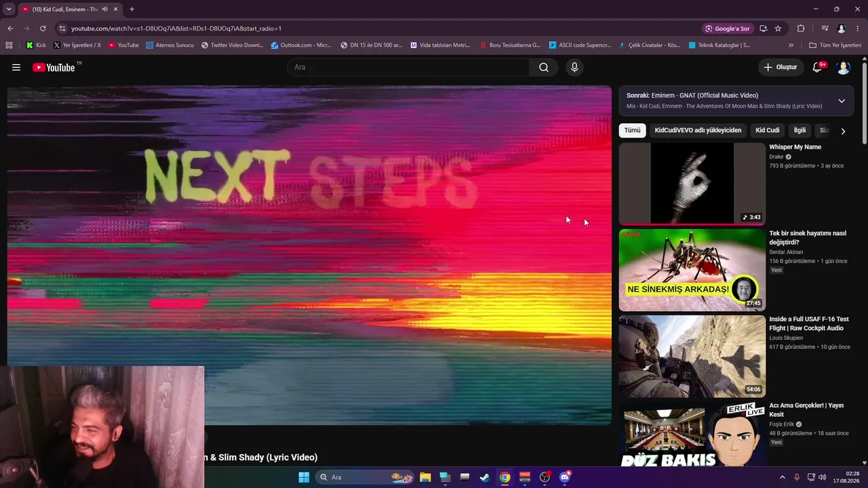Open the Teknik Kataloglar bookmark
Screen dimensions: 868x488
coord(719,45)
